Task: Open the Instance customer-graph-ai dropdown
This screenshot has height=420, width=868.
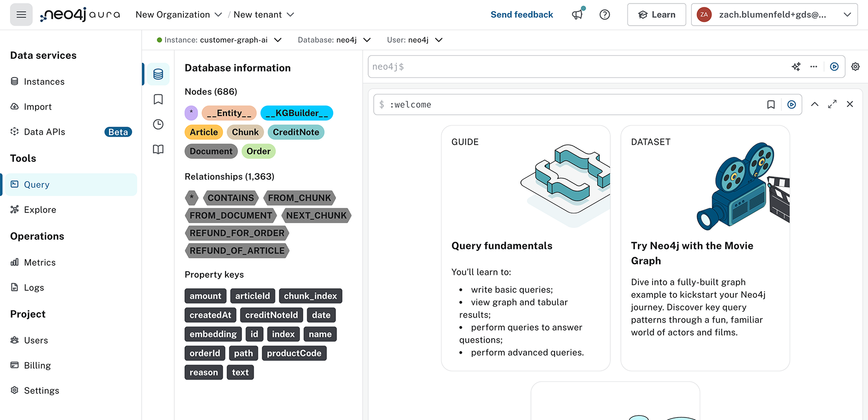Action: [220, 40]
